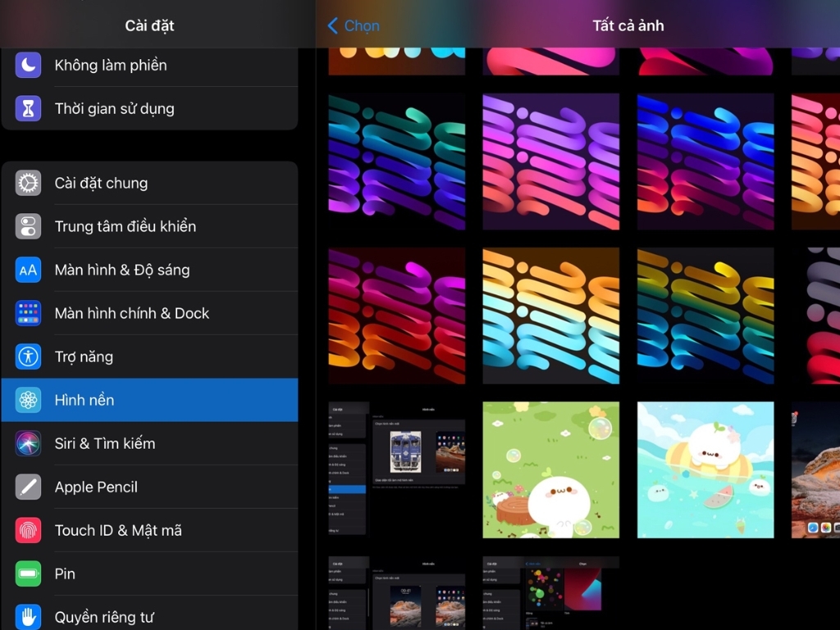Tap the Wallpaper flower icon
Screen dimensions: 840x630
click(x=28, y=399)
